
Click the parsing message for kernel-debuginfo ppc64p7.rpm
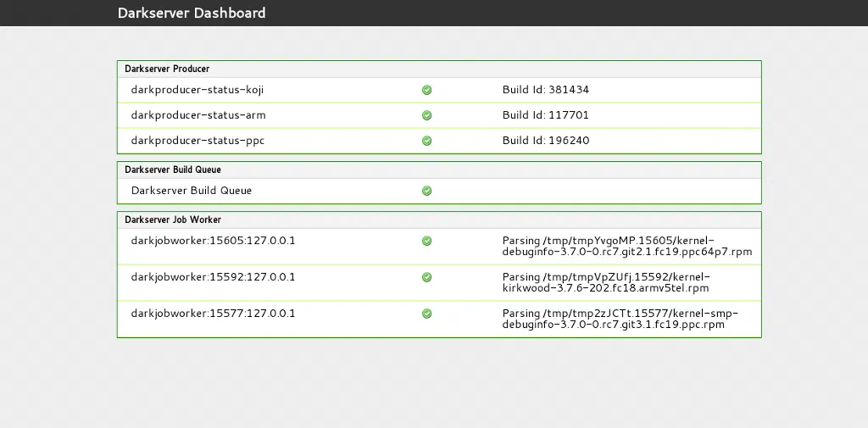(x=627, y=247)
